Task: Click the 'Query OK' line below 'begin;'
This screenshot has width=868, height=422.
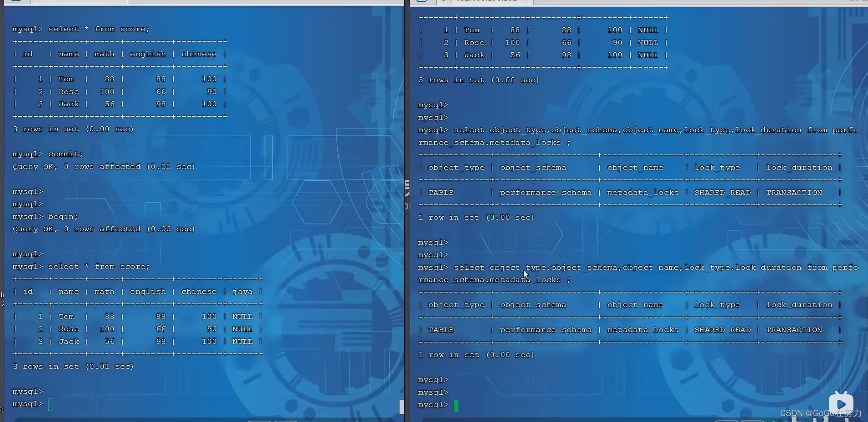Action: pyautogui.click(x=104, y=229)
